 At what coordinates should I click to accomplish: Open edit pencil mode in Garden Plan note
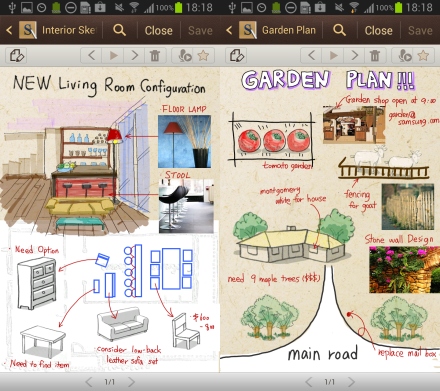(236, 56)
